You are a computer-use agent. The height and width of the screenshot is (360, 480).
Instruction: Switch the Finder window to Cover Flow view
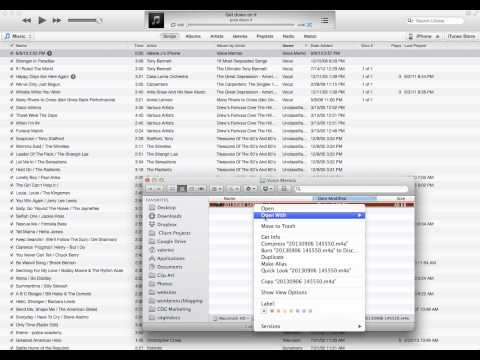point(201,189)
